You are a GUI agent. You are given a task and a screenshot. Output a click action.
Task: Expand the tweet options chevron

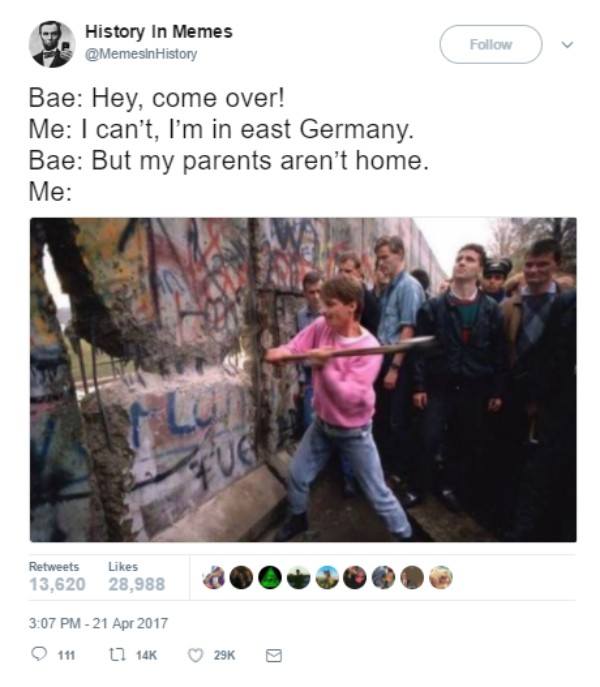tap(567, 45)
